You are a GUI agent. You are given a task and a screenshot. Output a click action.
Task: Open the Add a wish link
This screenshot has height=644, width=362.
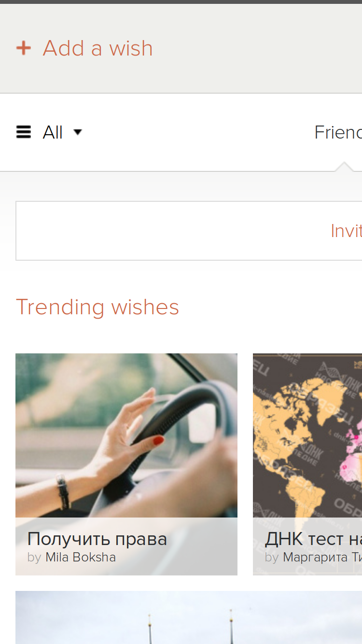click(97, 48)
